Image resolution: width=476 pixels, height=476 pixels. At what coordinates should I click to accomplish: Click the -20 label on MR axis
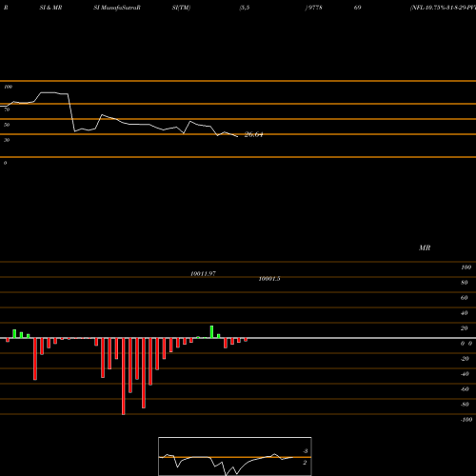465,359
